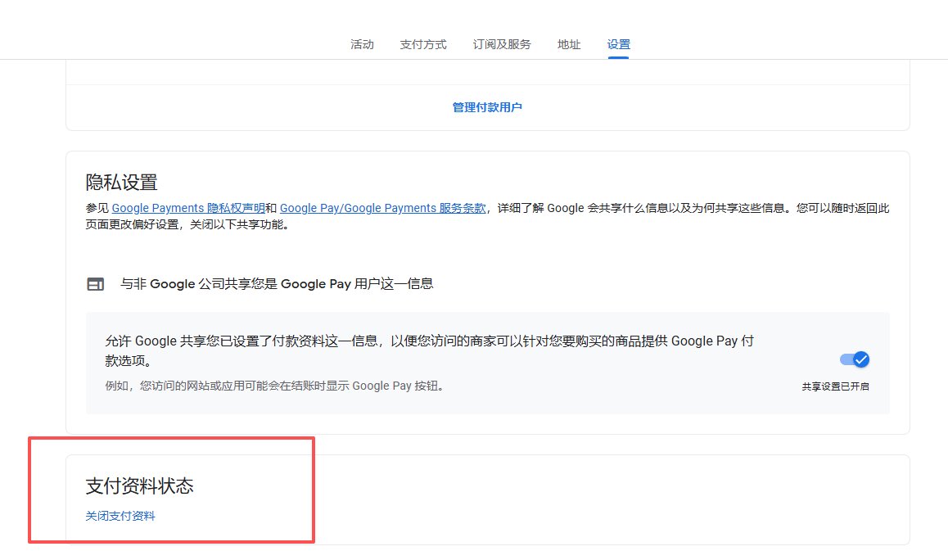This screenshot has width=948, height=560.
Task: Open the 管理付款用户 link
Action: pos(487,107)
